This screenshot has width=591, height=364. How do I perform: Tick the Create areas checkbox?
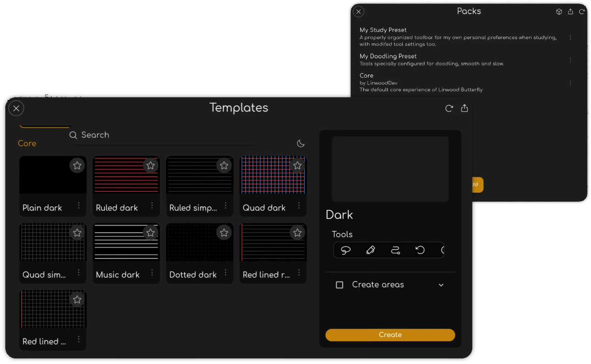(x=339, y=285)
